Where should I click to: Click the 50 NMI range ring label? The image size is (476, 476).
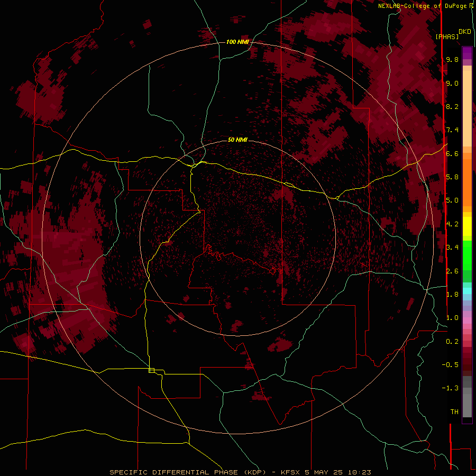coord(237,140)
